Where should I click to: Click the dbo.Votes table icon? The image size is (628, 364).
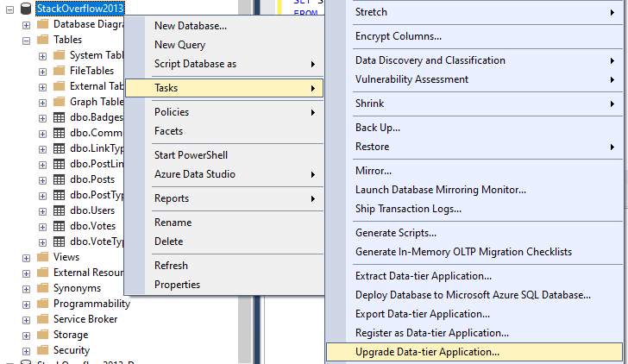(59, 226)
